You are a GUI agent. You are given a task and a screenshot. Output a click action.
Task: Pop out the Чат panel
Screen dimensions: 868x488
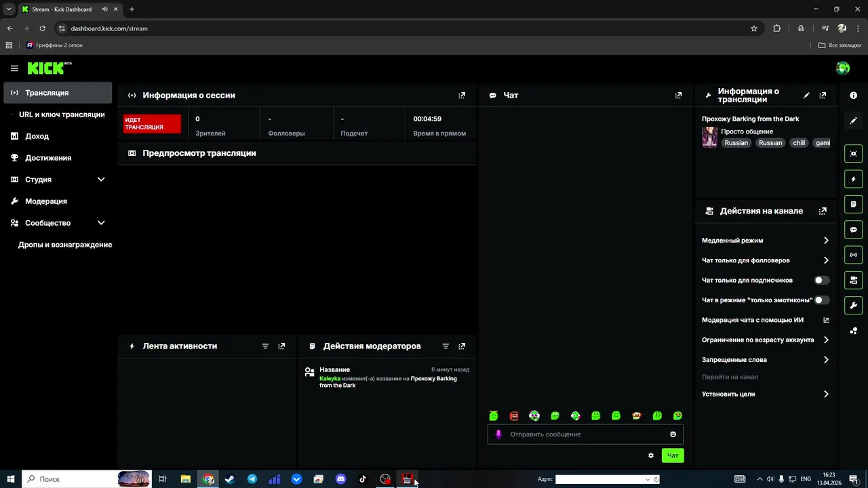[678, 96]
